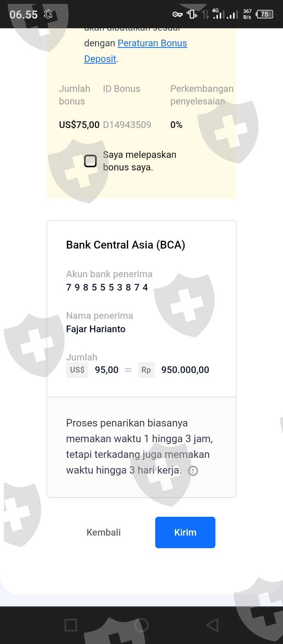Screen dimensions: 283x644
Task: Tap the settings gear in status bar
Action: (x=48, y=15)
